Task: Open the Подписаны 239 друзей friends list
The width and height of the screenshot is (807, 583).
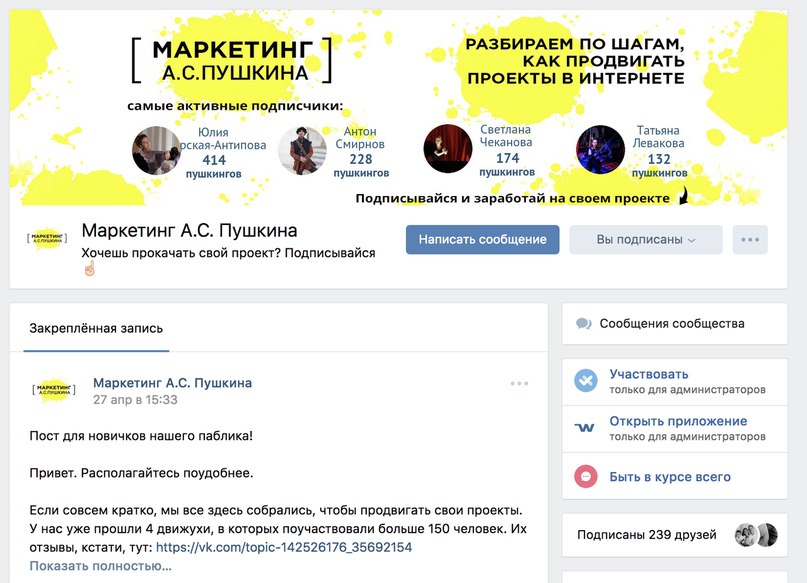Action: click(x=674, y=535)
